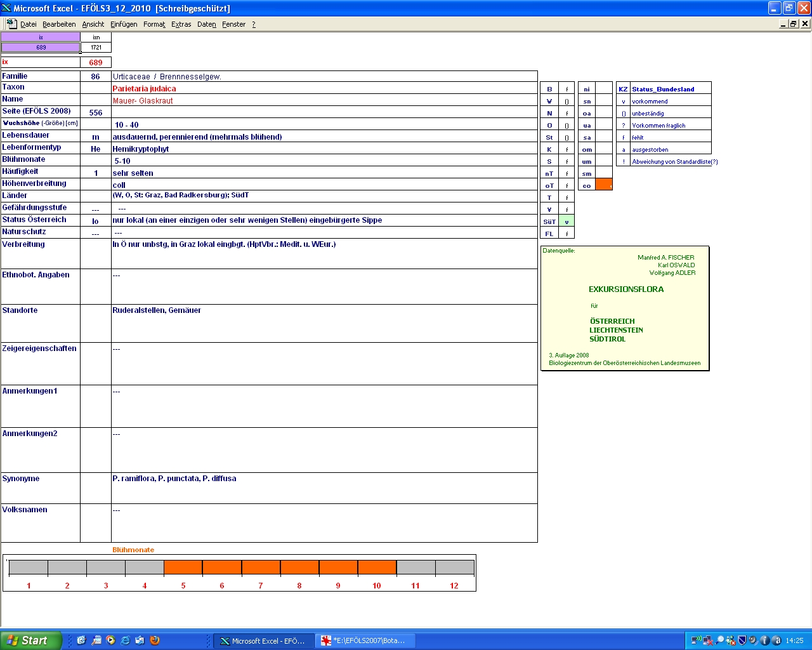
Task: Click the Excel workbook icon beside Datei menu
Action: [11, 23]
